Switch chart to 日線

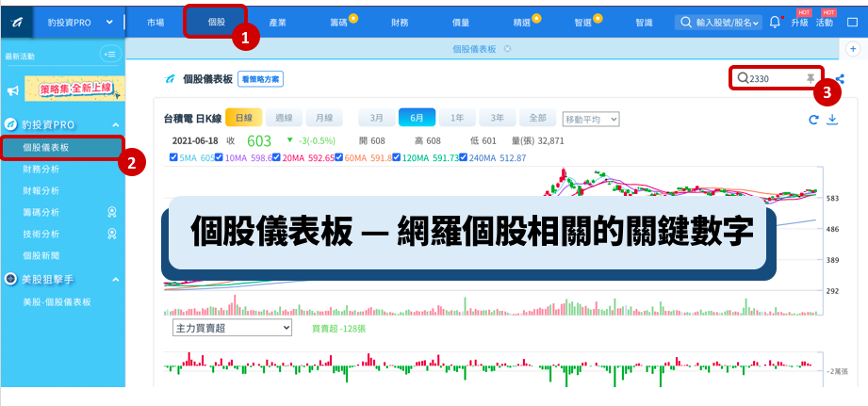tap(243, 118)
